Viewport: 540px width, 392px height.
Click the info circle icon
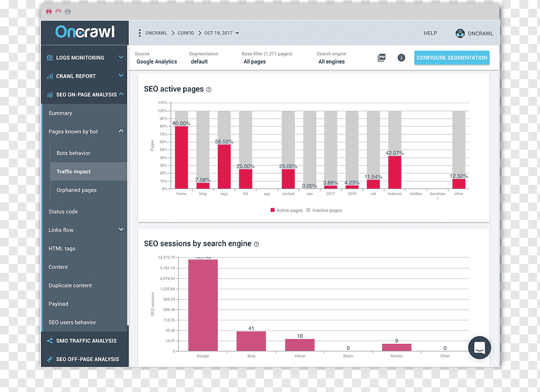click(401, 58)
